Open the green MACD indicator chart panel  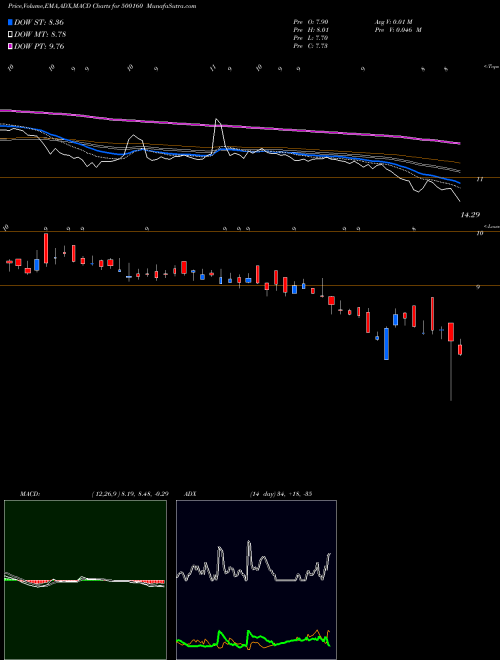coord(85,580)
